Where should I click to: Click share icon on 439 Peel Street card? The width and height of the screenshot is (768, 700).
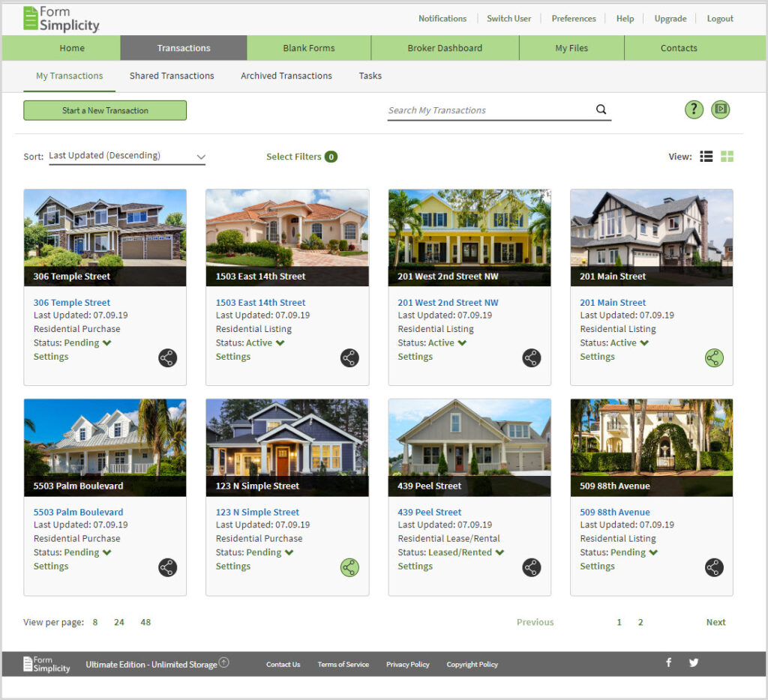[x=532, y=568]
